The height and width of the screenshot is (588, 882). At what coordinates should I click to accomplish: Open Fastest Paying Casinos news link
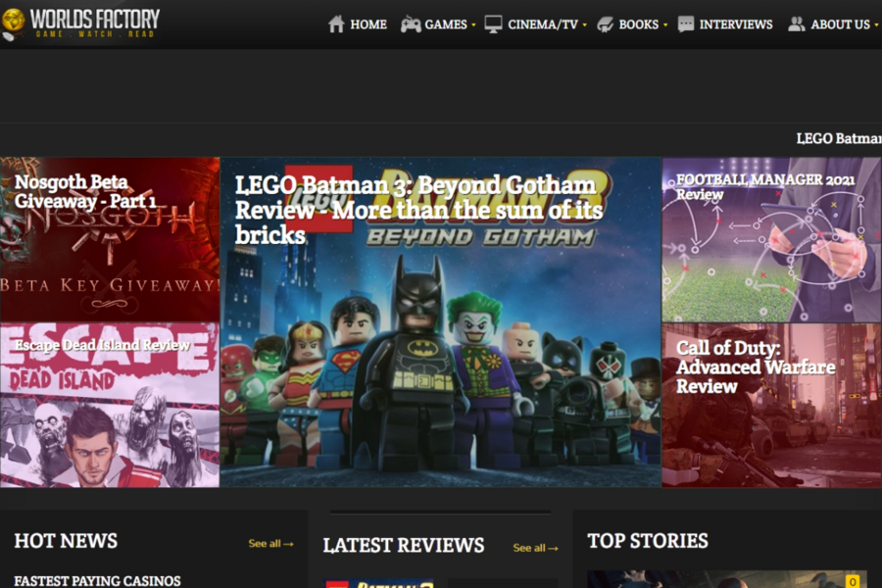pos(97,580)
